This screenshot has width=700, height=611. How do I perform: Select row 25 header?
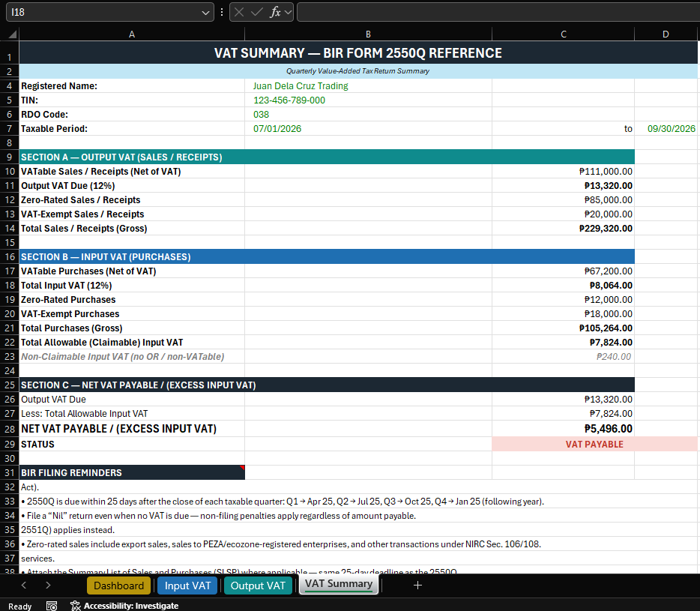pos(10,385)
